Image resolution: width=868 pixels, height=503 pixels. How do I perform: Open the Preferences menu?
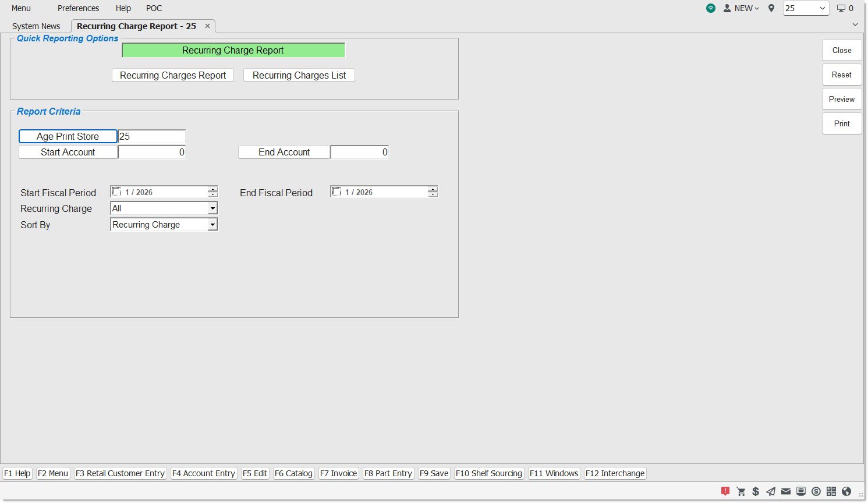click(x=78, y=8)
